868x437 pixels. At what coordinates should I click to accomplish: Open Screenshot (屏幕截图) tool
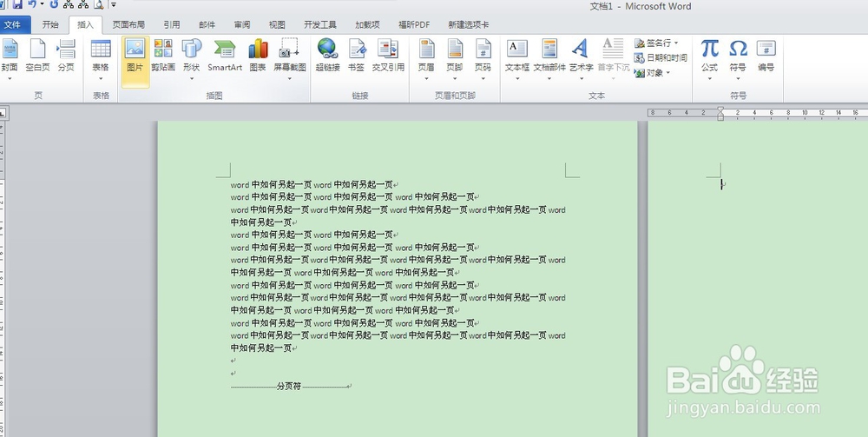pyautogui.click(x=290, y=56)
